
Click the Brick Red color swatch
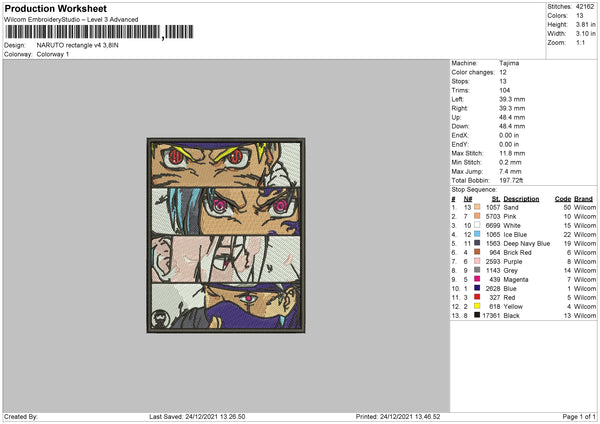[477, 252]
